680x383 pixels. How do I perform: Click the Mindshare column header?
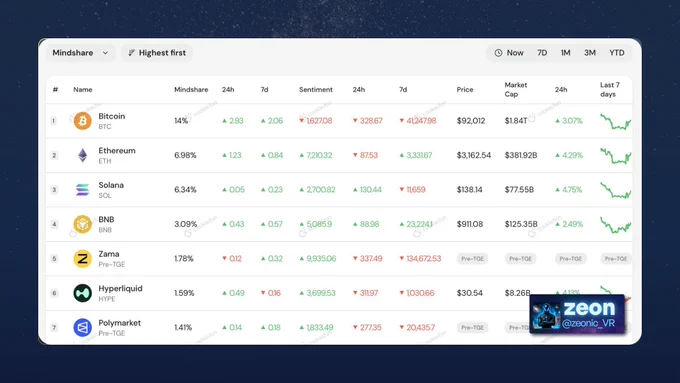(x=191, y=90)
